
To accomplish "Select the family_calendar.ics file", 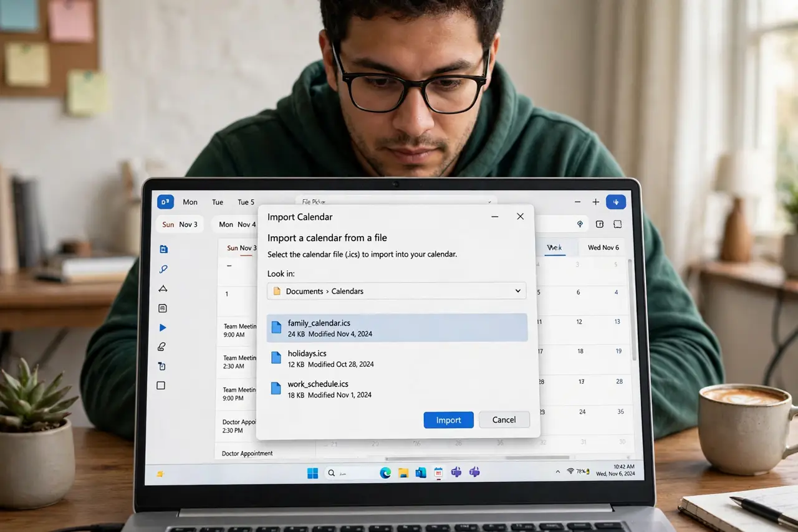I will [x=397, y=328].
